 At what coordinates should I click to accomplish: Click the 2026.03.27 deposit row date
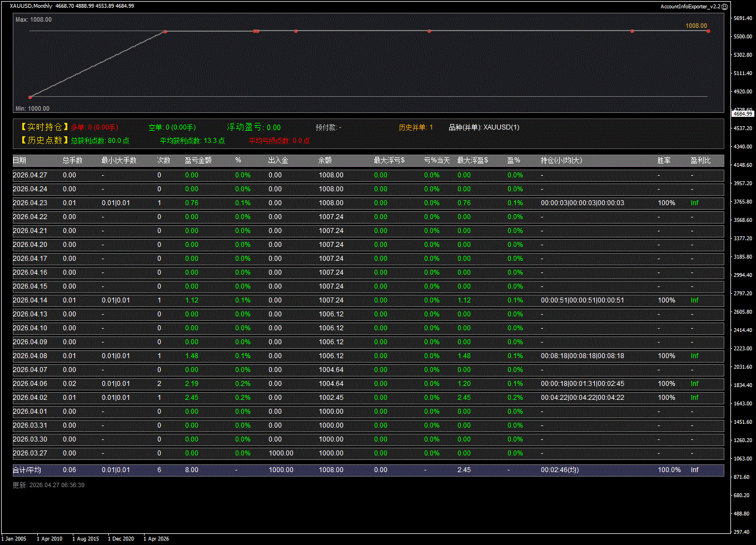pos(30,453)
